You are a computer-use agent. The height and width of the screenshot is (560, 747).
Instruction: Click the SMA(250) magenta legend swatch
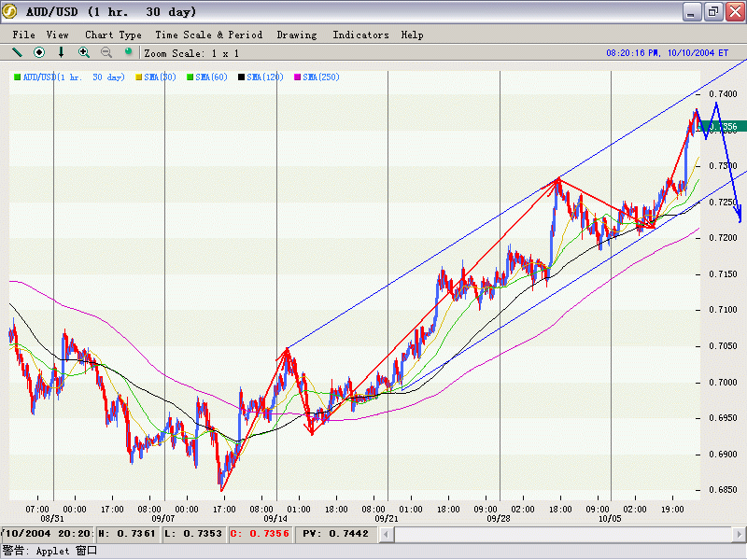299,77
